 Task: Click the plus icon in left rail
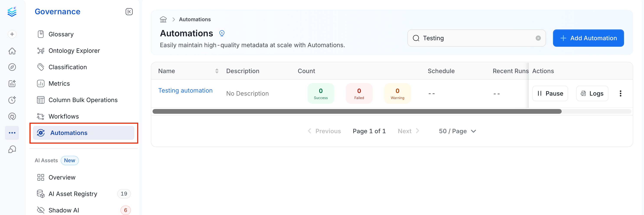pyautogui.click(x=12, y=34)
